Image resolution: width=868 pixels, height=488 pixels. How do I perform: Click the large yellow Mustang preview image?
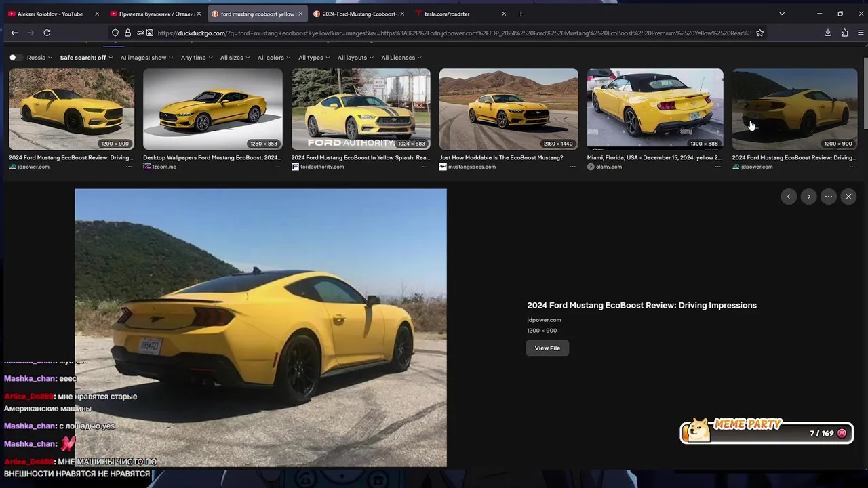[260, 328]
